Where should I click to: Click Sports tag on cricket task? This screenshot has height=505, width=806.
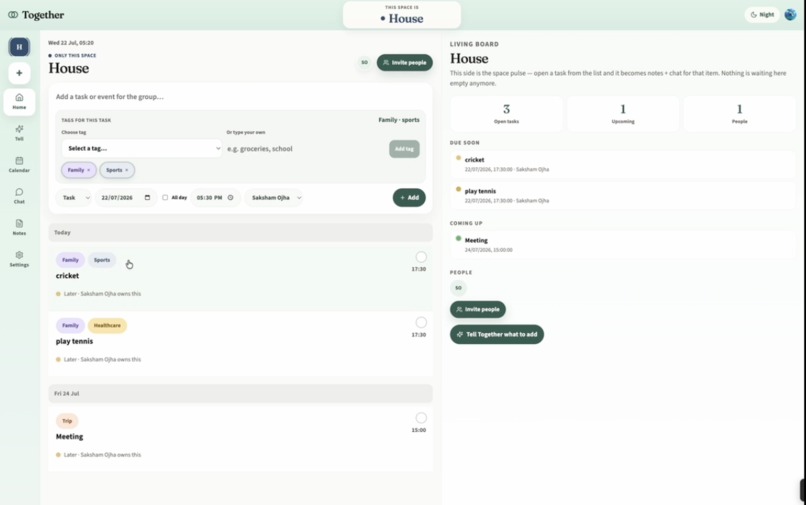[x=102, y=260]
